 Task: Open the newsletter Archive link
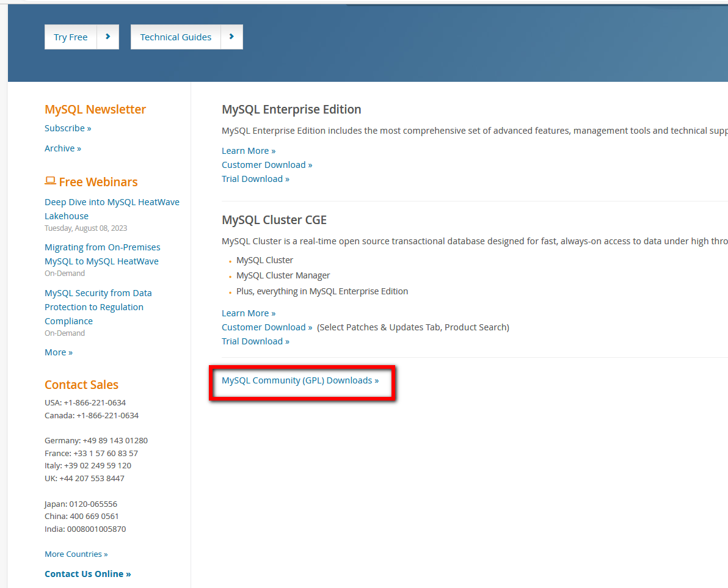click(x=63, y=148)
